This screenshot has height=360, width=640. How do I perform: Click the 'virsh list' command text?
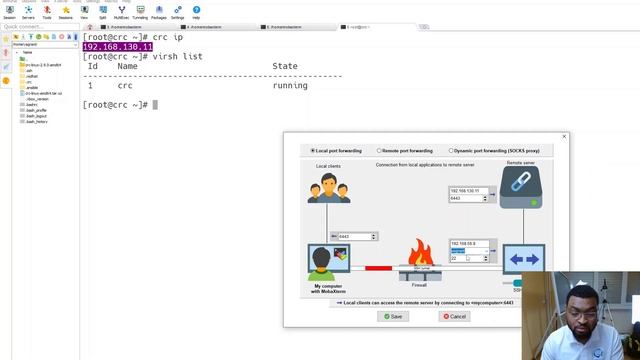coord(178,56)
